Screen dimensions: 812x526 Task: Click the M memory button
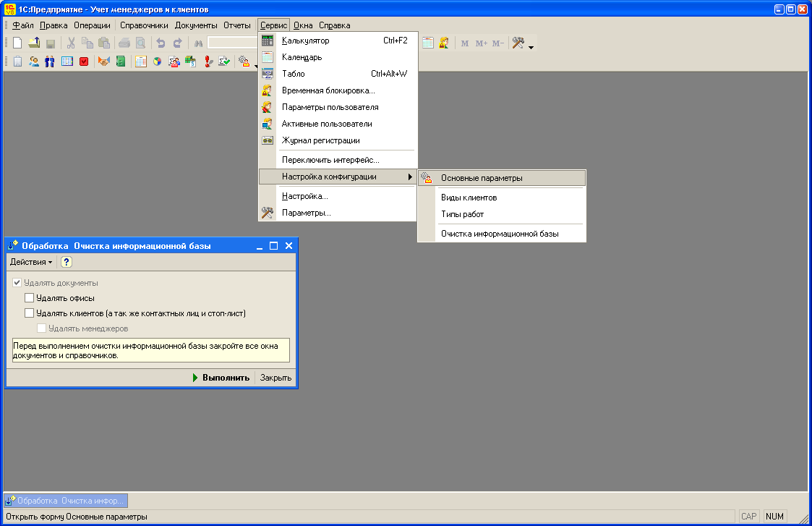464,43
